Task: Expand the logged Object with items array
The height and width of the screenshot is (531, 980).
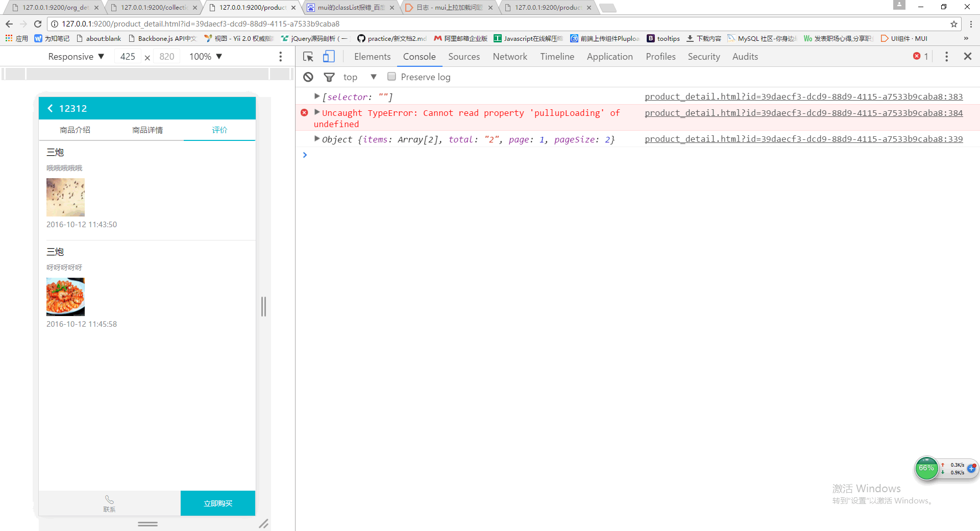Action: [x=317, y=139]
